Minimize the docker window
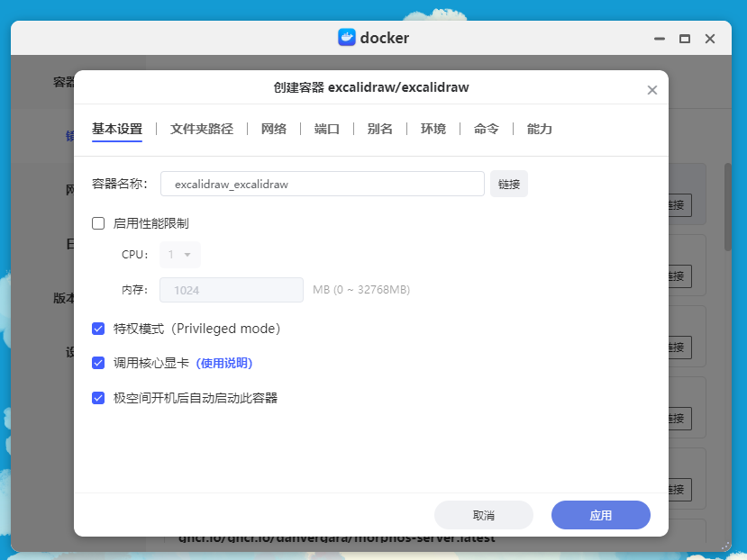 [x=660, y=39]
